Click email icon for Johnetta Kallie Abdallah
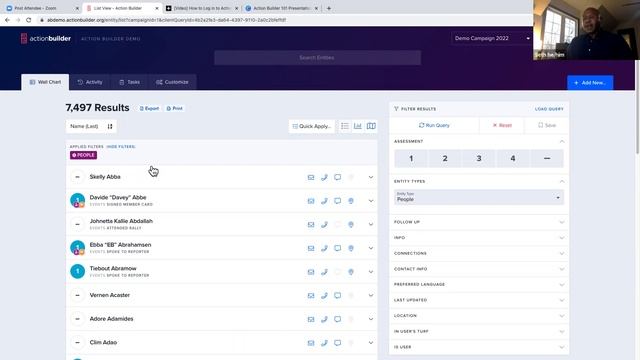The image size is (640, 360). (x=311, y=224)
